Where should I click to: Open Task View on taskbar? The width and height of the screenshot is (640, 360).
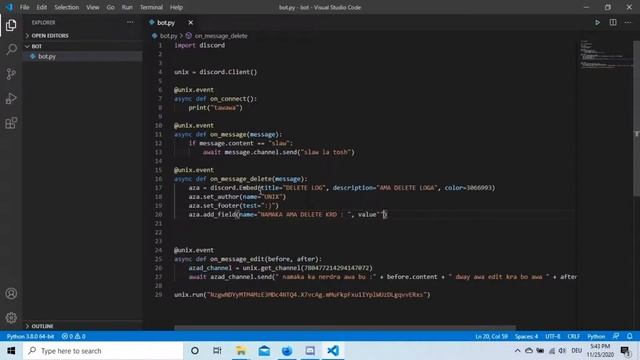[x=217, y=351]
